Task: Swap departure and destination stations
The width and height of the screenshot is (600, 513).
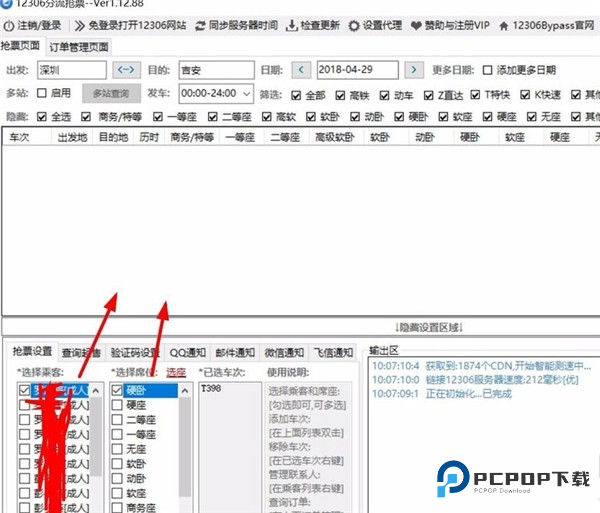Action: (x=126, y=70)
